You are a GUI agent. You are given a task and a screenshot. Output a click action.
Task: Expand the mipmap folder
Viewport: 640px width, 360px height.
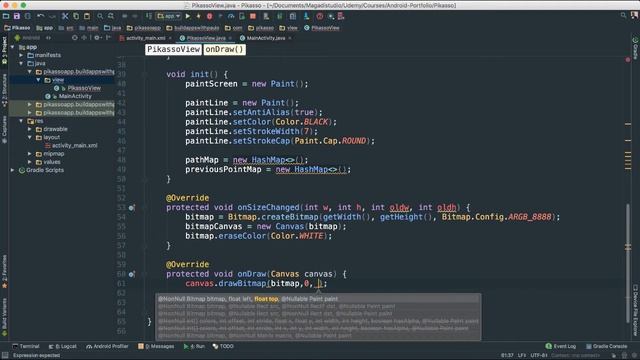(29, 154)
